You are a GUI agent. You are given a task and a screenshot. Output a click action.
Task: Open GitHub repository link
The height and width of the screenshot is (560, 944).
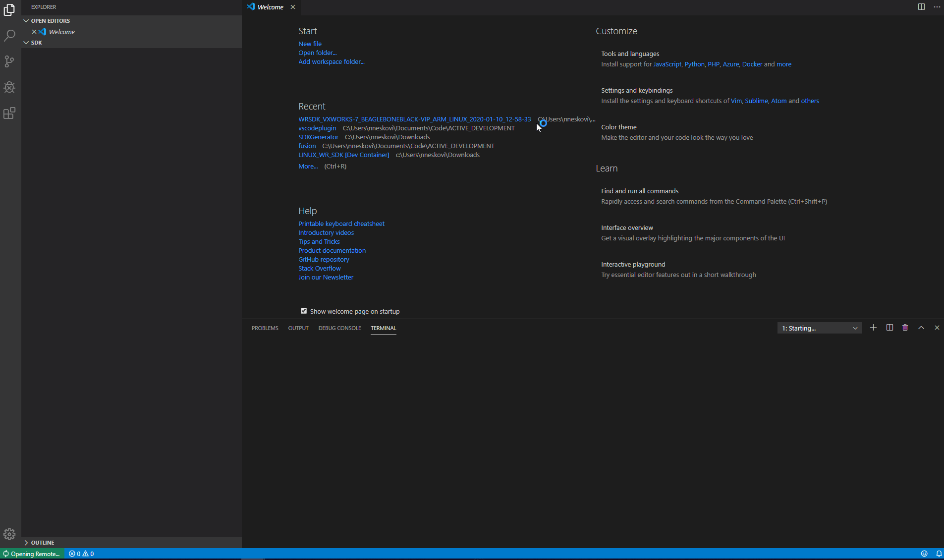(324, 259)
